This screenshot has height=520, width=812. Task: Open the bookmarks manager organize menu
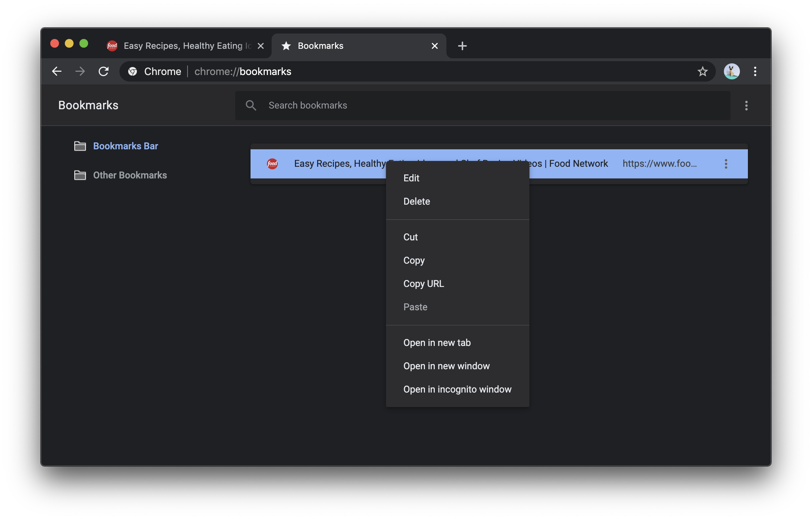[746, 106]
